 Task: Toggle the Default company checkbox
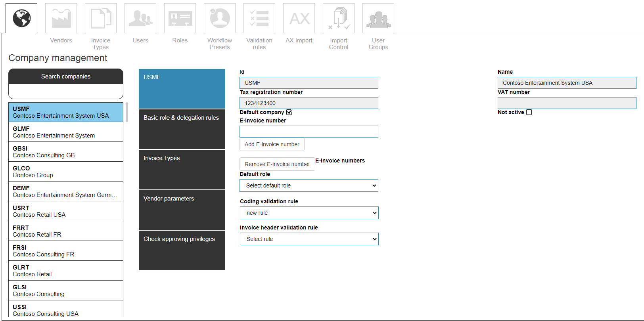289,112
